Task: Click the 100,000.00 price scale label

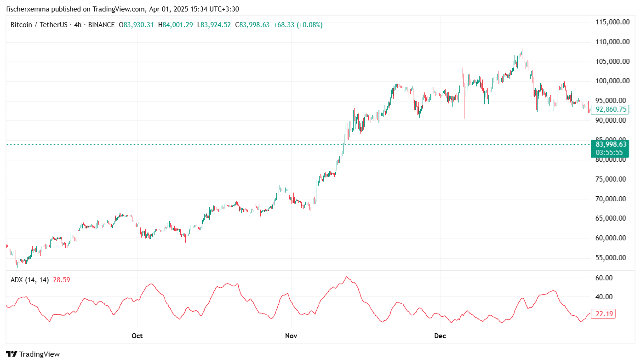Action: pos(609,81)
